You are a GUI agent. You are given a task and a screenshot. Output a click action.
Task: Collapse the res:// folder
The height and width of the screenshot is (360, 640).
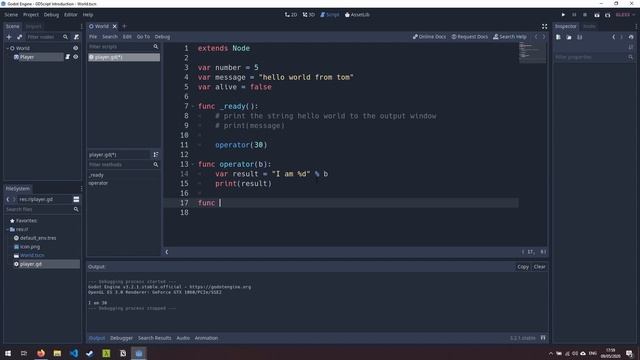point(7,229)
